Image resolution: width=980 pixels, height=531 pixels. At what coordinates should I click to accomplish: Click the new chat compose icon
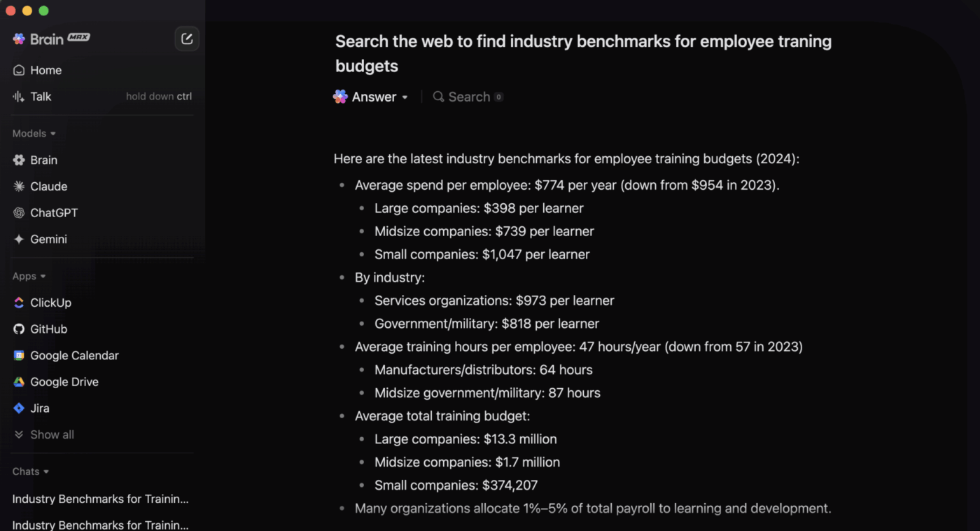tap(187, 39)
